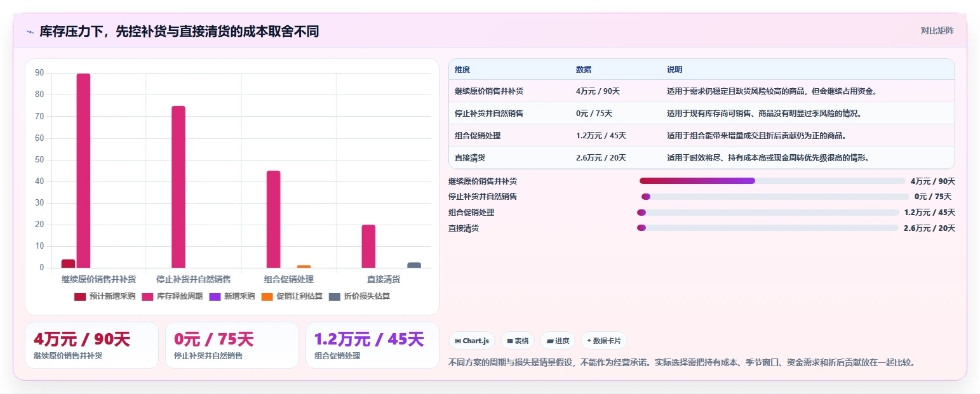Click the Chart.js tag
The image size is (980, 394).
[x=473, y=341]
